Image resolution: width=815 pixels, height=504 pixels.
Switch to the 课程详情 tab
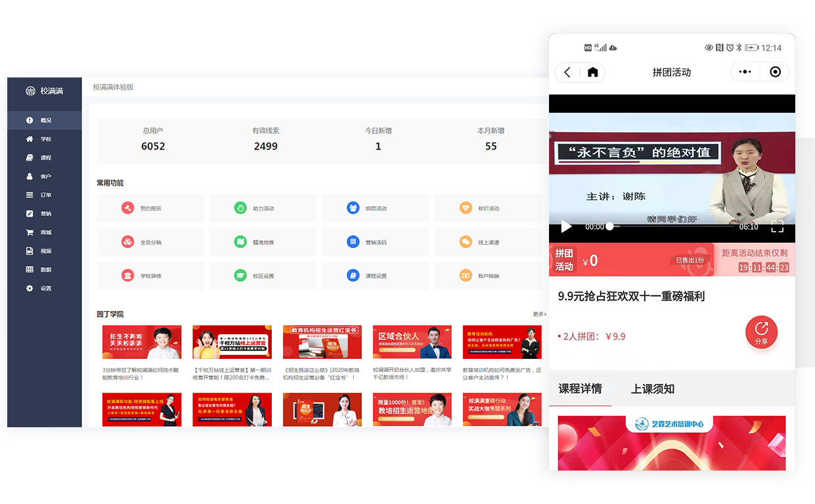pos(580,389)
